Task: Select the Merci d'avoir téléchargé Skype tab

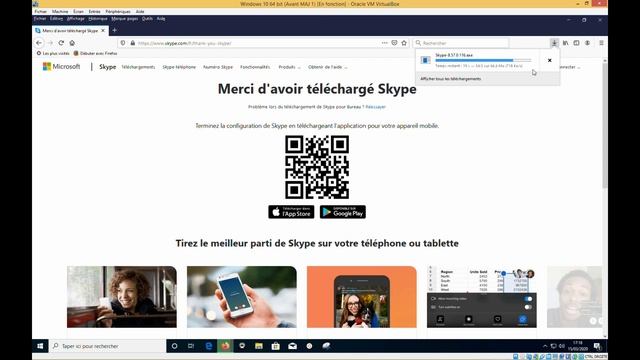Action: (70, 31)
